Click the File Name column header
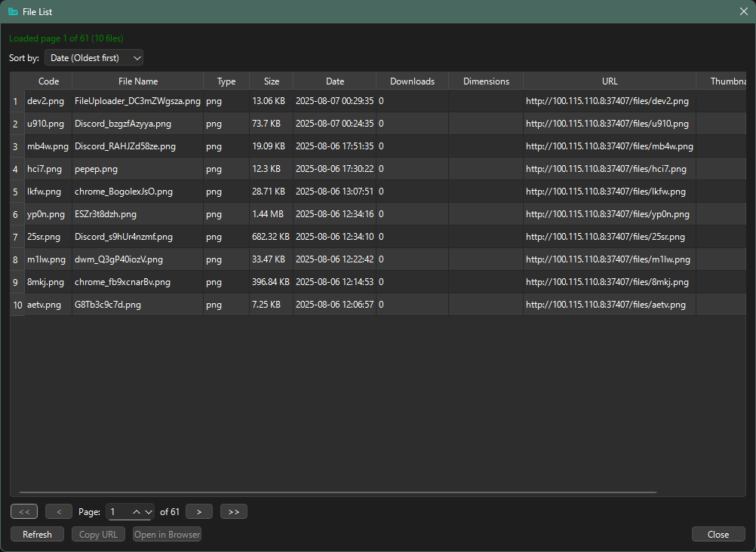The width and height of the screenshot is (756, 552). (137, 81)
